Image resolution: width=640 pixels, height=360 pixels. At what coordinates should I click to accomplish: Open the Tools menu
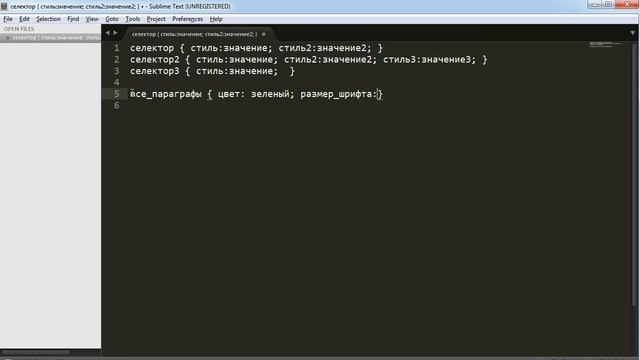(x=133, y=19)
